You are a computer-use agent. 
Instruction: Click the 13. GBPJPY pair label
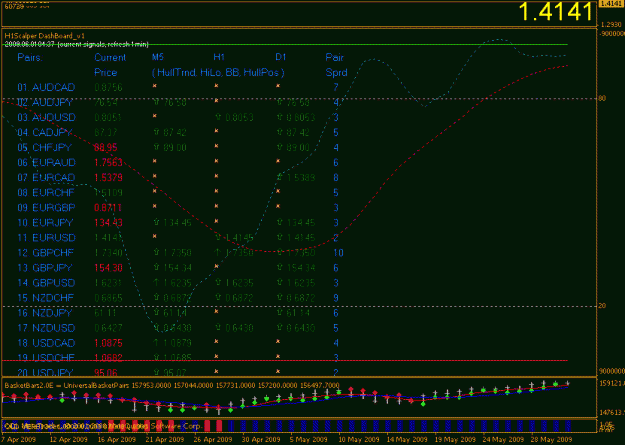coord(45,268)
